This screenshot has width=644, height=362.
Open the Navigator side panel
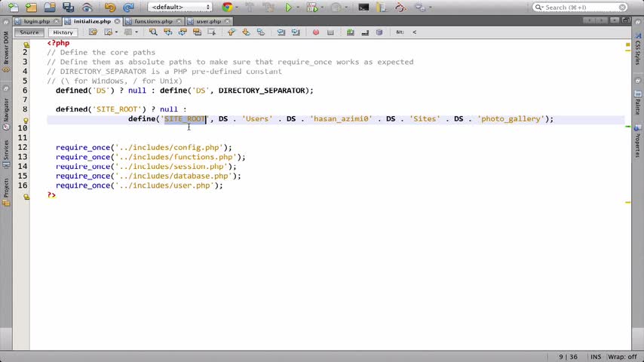click(x=6, y=113)
